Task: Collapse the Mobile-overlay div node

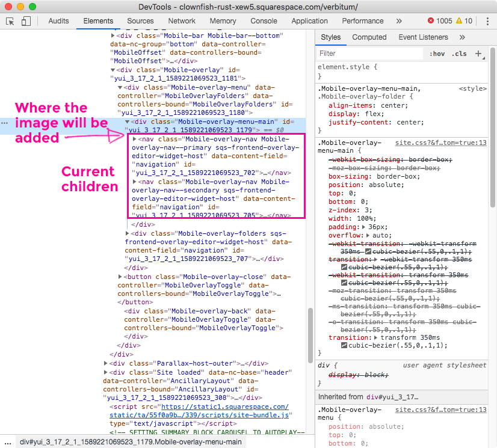Action: click(113, 70)
